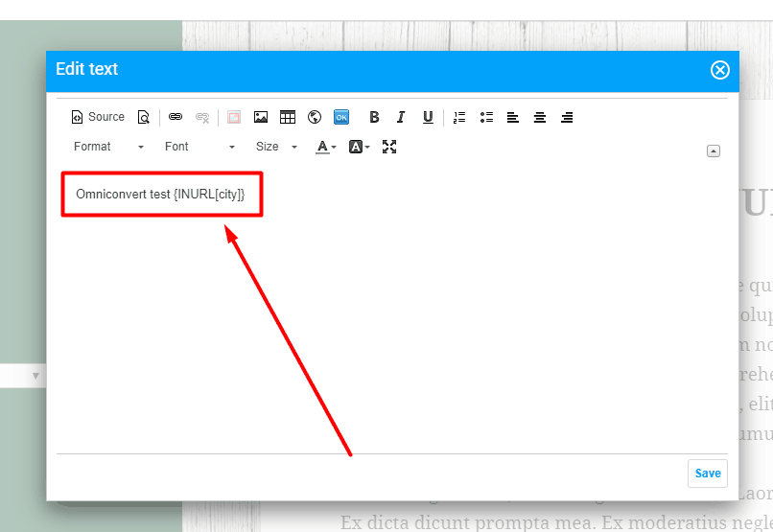Click the blue OK button icon

click(341, 117)
